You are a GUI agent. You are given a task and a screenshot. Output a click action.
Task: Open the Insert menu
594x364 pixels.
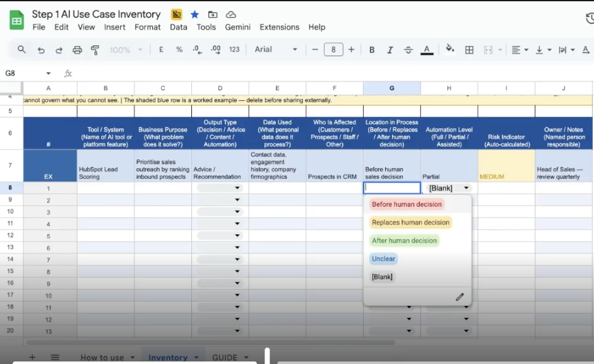pyautogui.click(x=115, y=27)
